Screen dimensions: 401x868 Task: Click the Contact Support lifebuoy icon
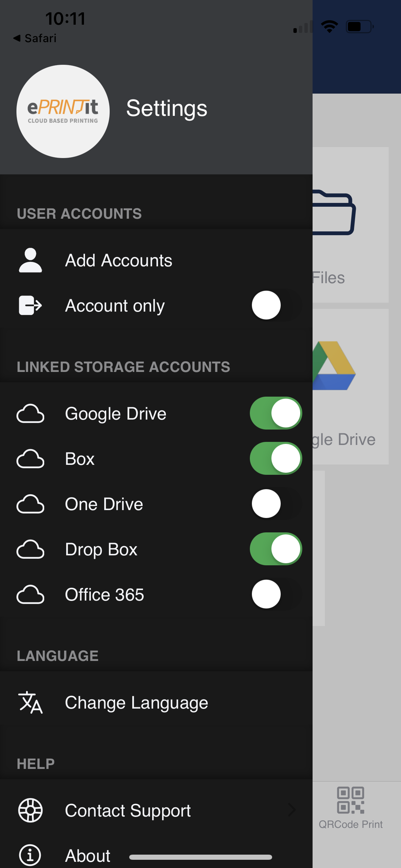(31, 810)
